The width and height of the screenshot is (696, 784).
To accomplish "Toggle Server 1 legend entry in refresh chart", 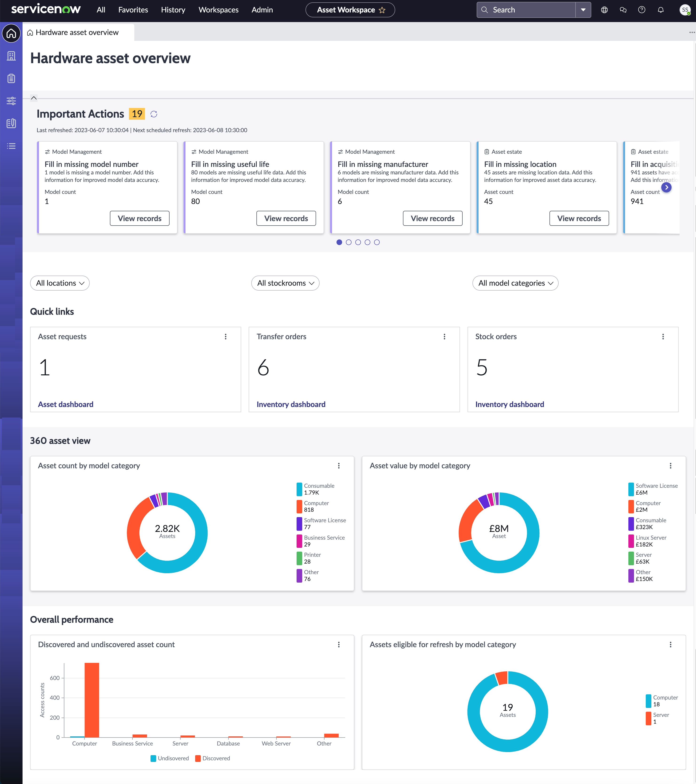I will coord(657,718).
